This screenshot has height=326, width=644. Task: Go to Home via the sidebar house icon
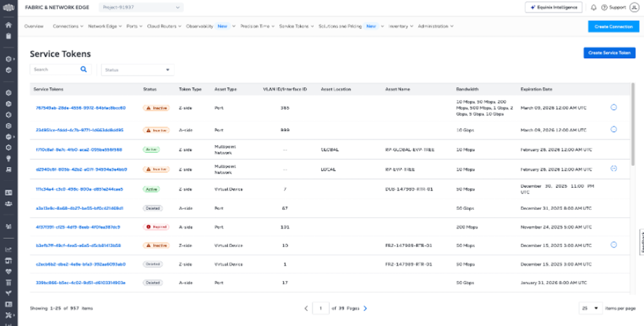9,25
